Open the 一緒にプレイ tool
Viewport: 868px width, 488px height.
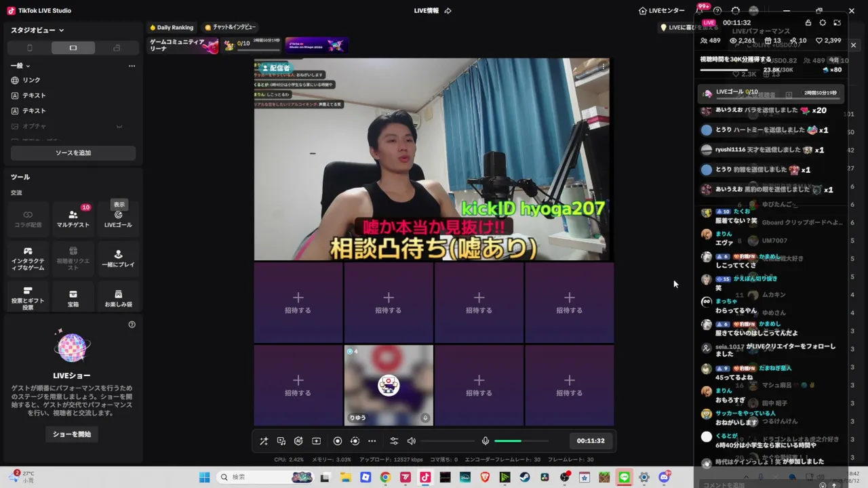coord(118,259)
